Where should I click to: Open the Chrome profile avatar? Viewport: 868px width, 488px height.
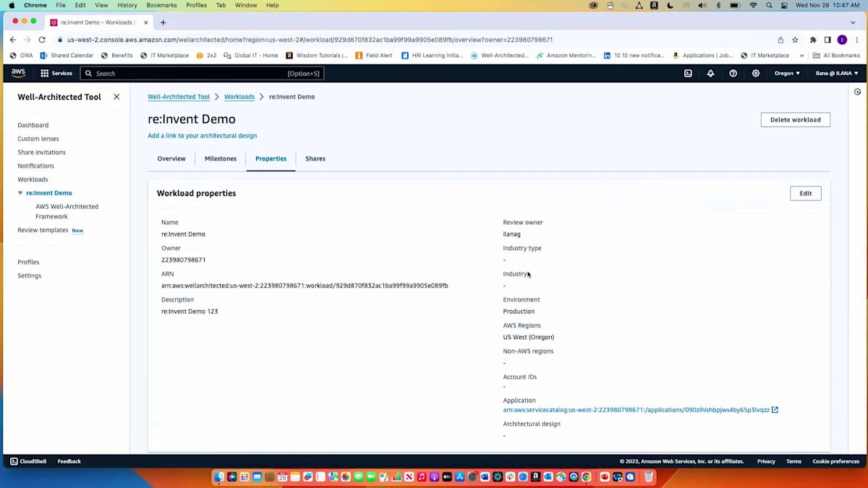pos(842,40)
